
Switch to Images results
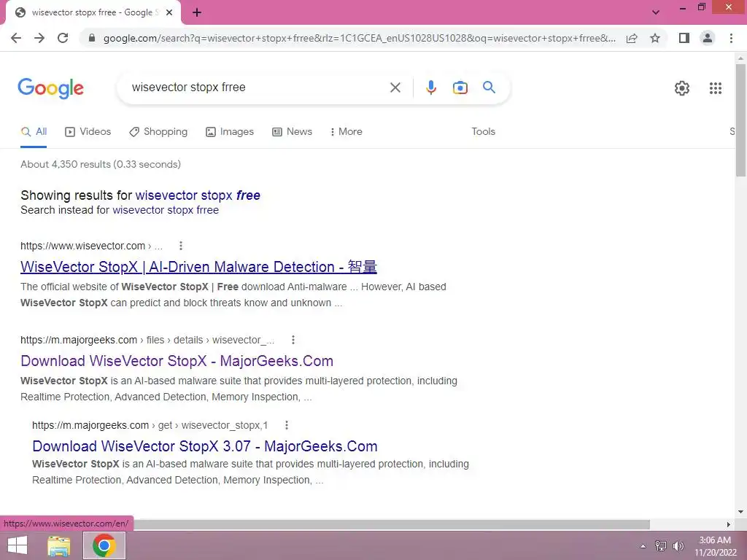point(230,132)
